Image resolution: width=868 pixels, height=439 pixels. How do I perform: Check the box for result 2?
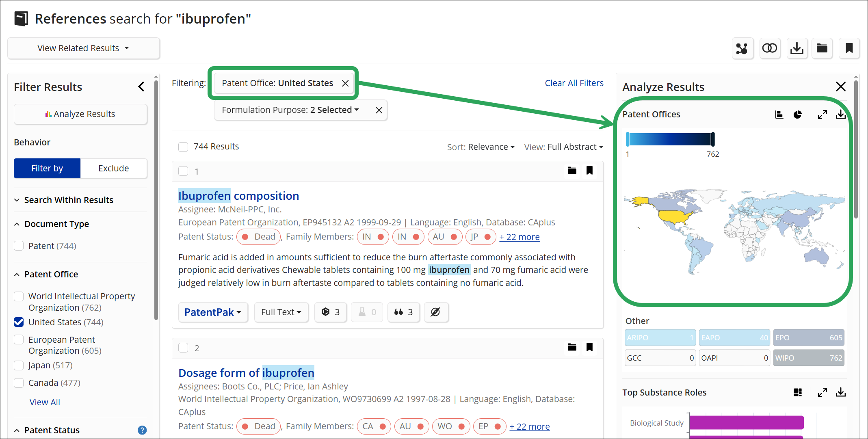click(x=183, y=348)
